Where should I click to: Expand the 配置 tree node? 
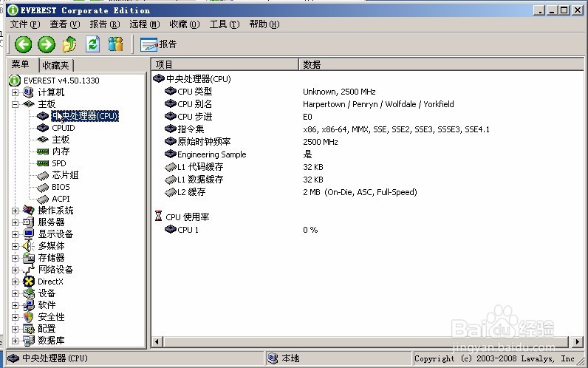[x=15, y=329]
